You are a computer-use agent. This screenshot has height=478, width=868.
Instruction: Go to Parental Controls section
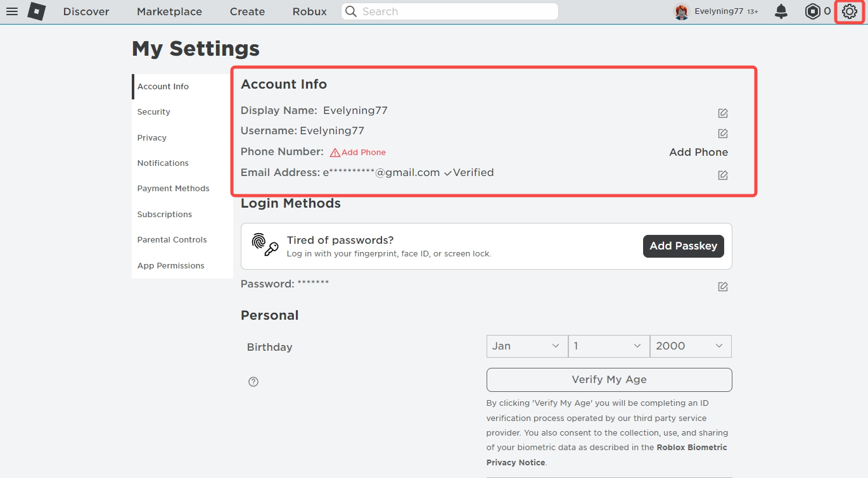[x=172, y=240]
